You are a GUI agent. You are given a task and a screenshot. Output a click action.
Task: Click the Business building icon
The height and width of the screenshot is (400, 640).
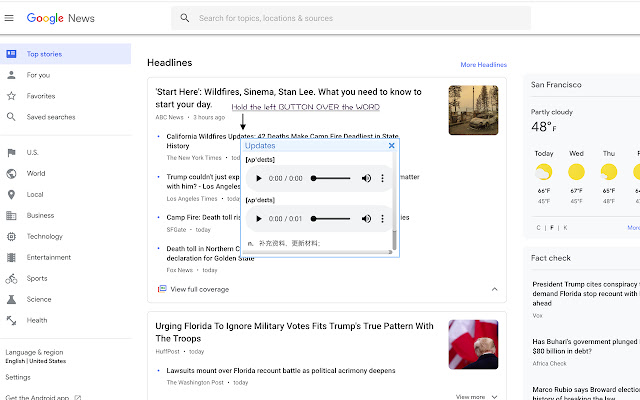tap(11, 216)
